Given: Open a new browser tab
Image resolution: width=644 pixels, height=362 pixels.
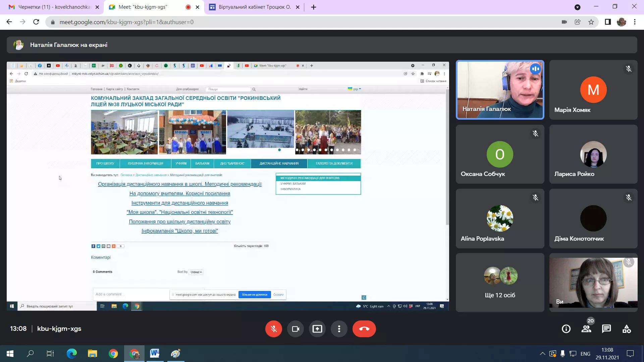Looking at the screenshot, I should coord(314,7).
